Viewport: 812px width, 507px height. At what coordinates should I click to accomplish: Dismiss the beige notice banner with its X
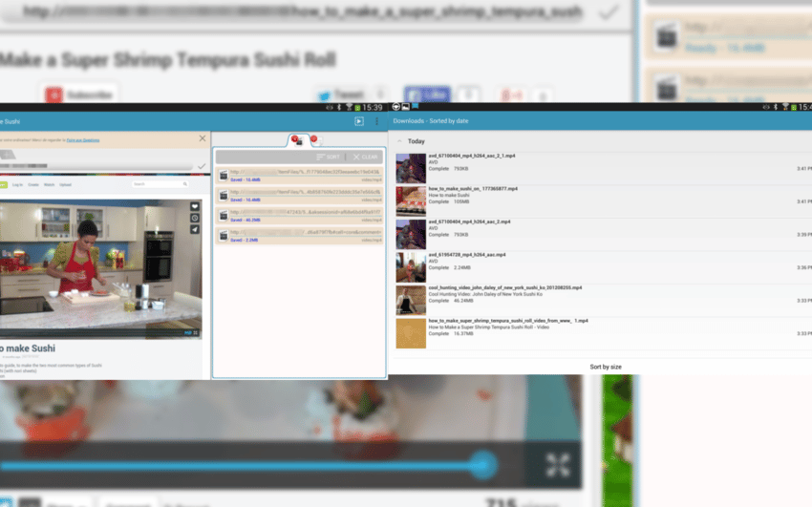point(203,138)
